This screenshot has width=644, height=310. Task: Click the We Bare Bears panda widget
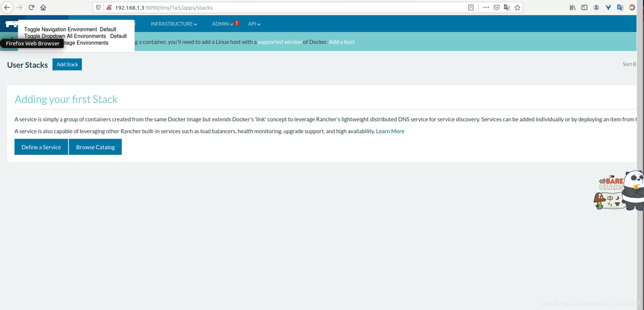619,191
